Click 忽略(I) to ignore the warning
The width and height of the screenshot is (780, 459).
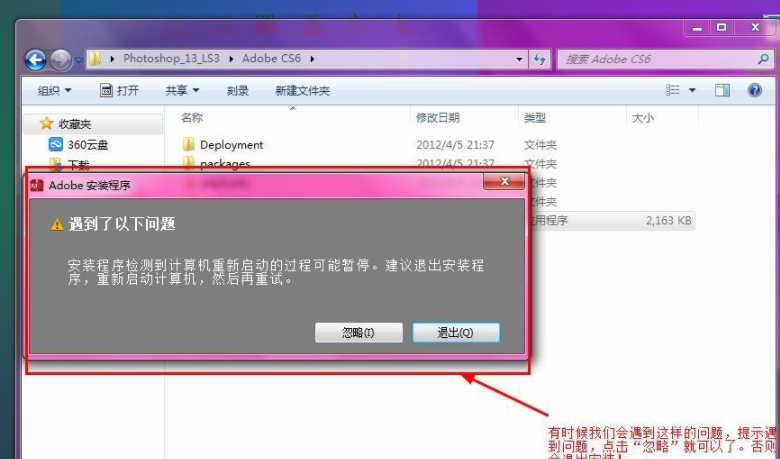pyautogui.click(x=359, y=332)
